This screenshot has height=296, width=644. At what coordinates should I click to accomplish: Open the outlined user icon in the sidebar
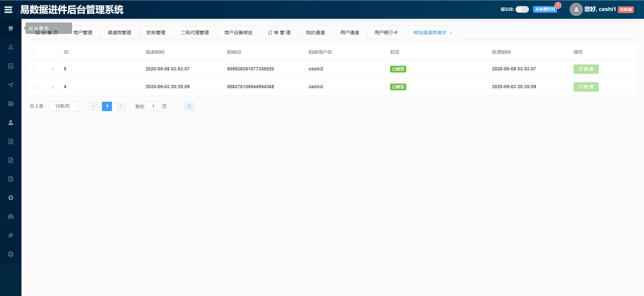pos(11,47)
